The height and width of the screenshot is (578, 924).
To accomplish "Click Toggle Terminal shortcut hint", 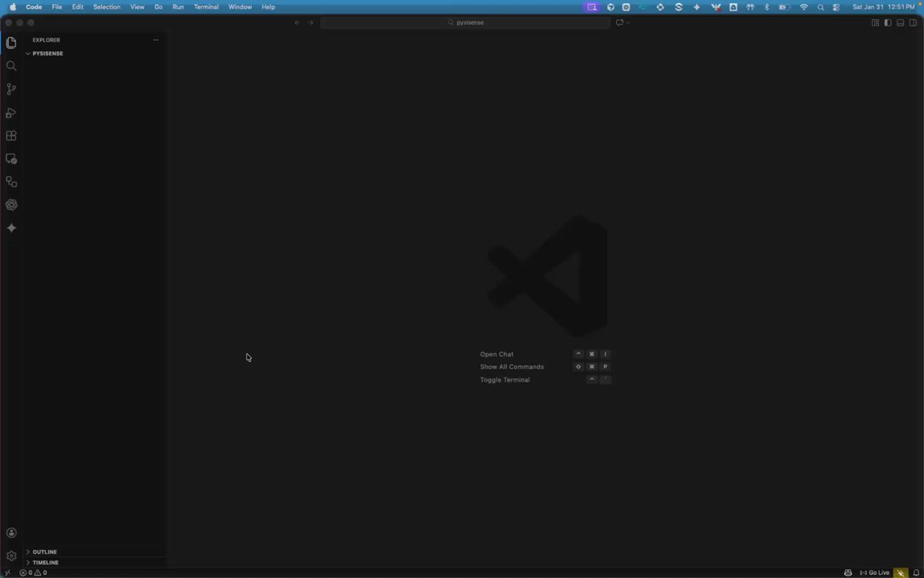I will coord(505,380).
